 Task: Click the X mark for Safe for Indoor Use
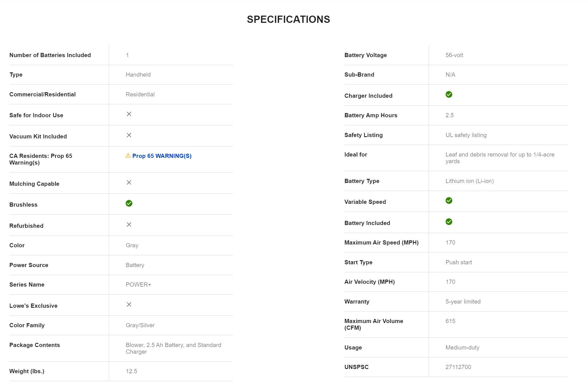click(x=129, y=114)
